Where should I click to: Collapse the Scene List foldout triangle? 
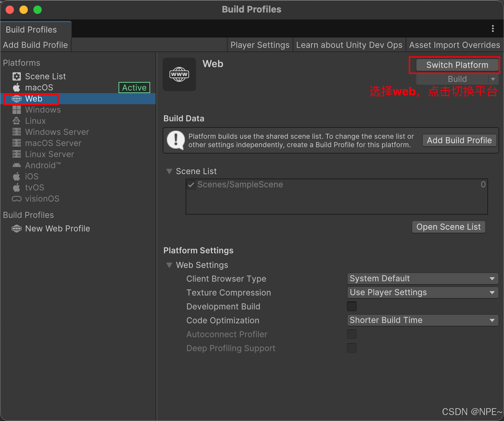[169, 171]
